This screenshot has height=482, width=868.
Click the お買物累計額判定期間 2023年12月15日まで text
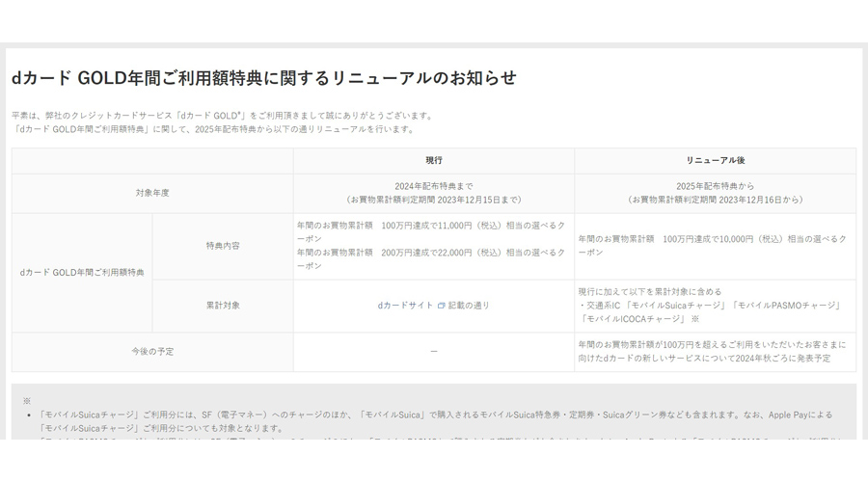433,200
